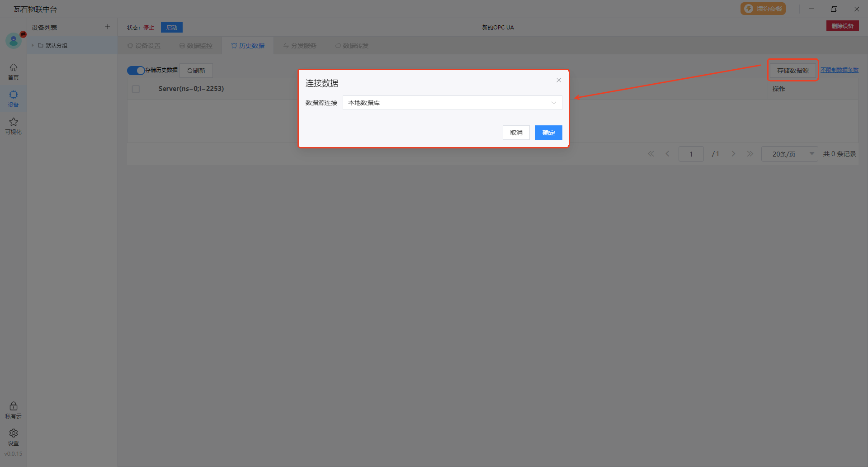The image size is (868, 467).
Task: Toggle the 存储历史数据 switch
Action: [x=136, y=71]
